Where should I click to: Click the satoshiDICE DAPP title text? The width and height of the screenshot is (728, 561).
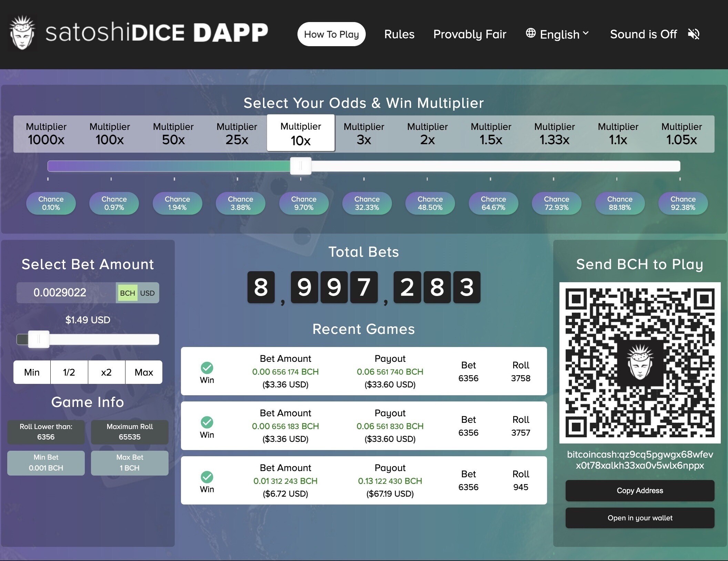(157, 33)
